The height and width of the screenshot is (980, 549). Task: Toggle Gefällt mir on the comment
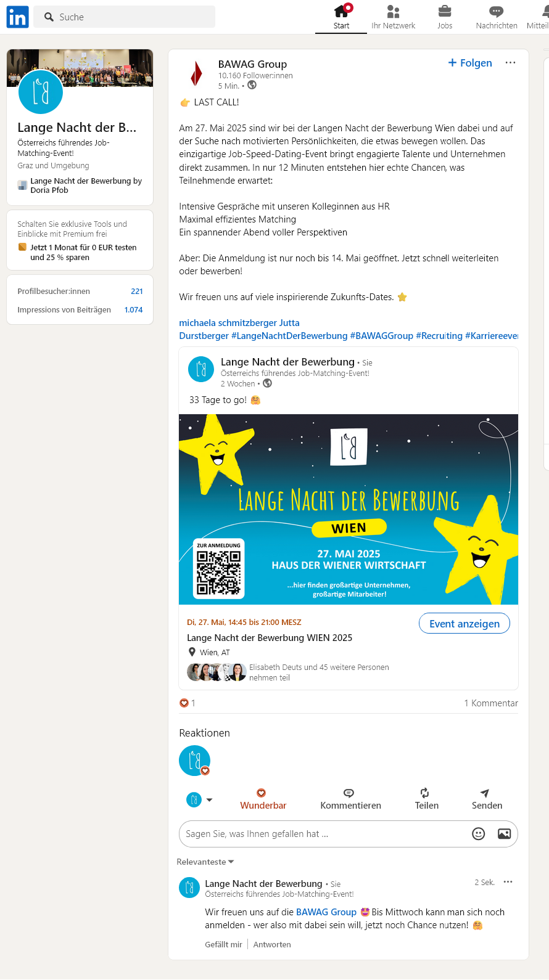(223, 944)
